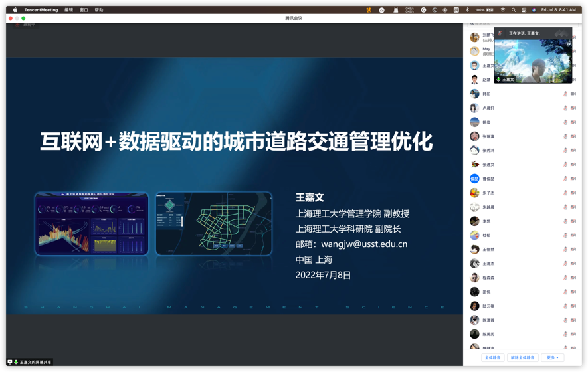Click camera-off icon for 程森森
588x372 pixels.
573,278
